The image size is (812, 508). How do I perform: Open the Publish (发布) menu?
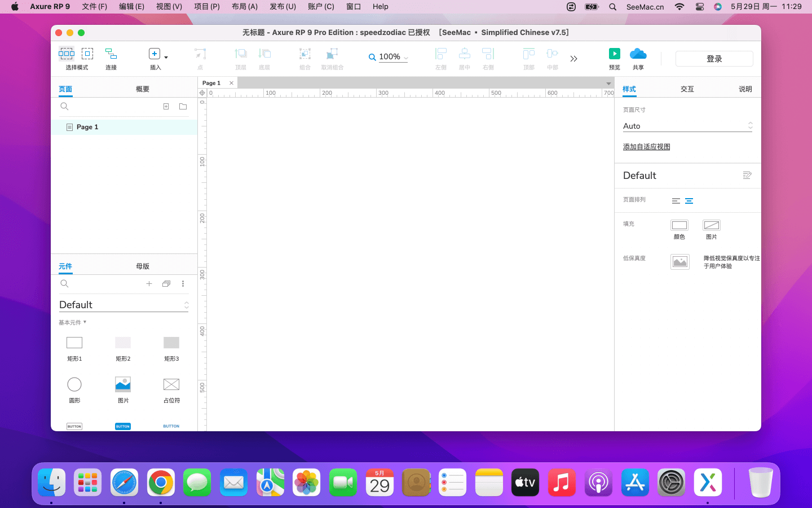coord(283,7)
